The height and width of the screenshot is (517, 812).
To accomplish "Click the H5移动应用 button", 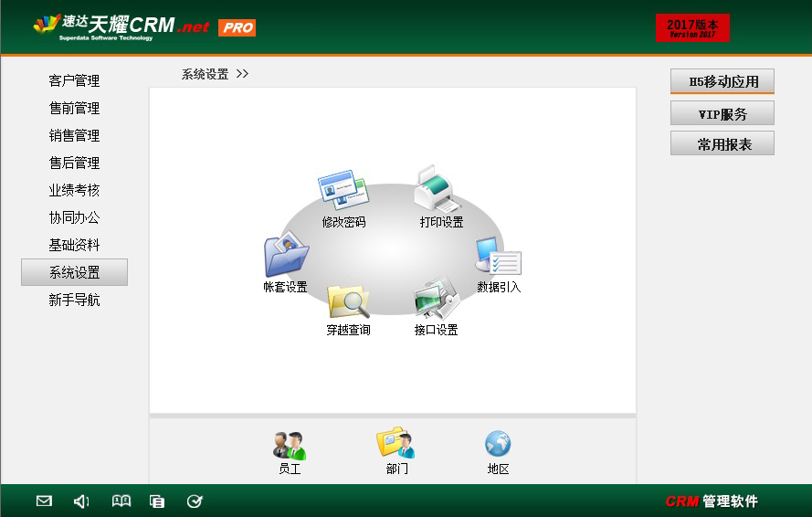I will pyautogui.click(x=722, y=81).
